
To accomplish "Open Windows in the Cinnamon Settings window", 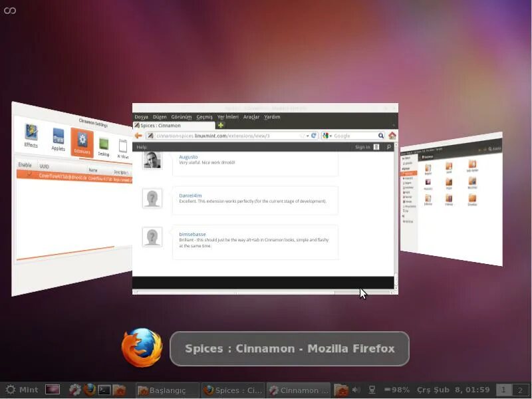I will click(x=123, y=149).
